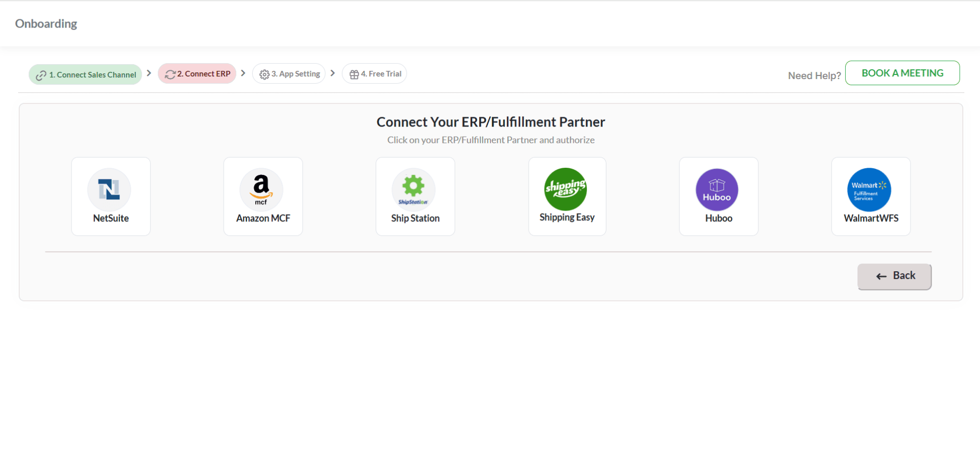Select the Huboo label

pyautogui.click(x=719, y=218)
